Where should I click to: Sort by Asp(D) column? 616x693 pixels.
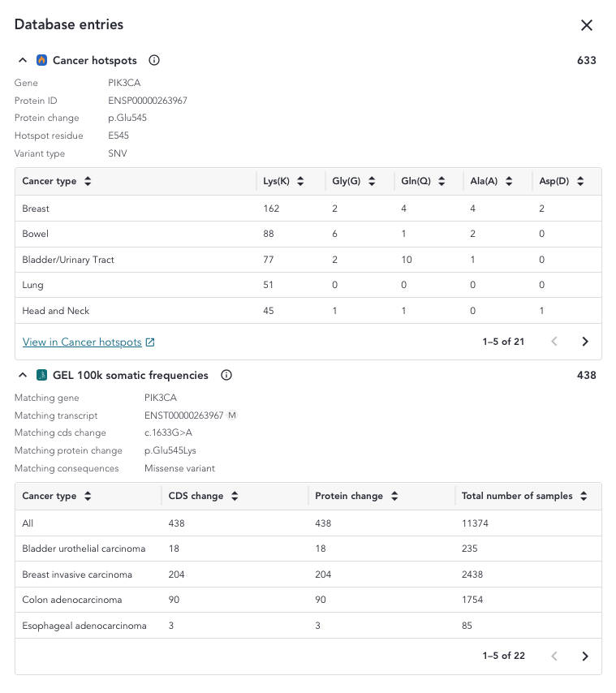click(580, 182)
